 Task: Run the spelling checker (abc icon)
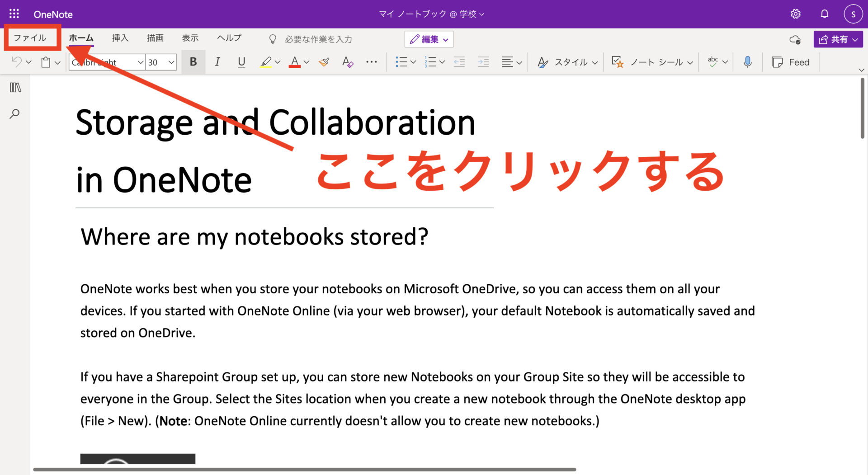[x=712, y=62]
